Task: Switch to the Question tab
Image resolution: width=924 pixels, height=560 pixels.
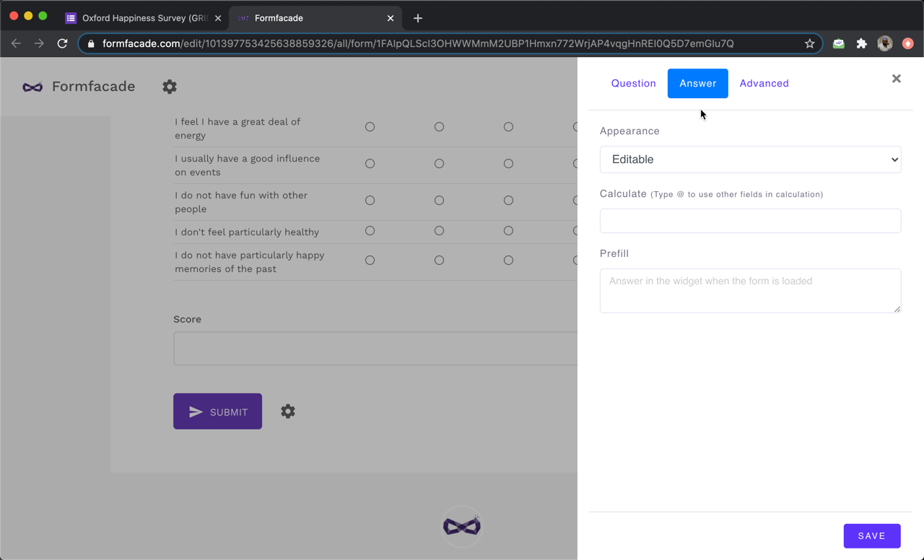Action: tap(633, 83)
